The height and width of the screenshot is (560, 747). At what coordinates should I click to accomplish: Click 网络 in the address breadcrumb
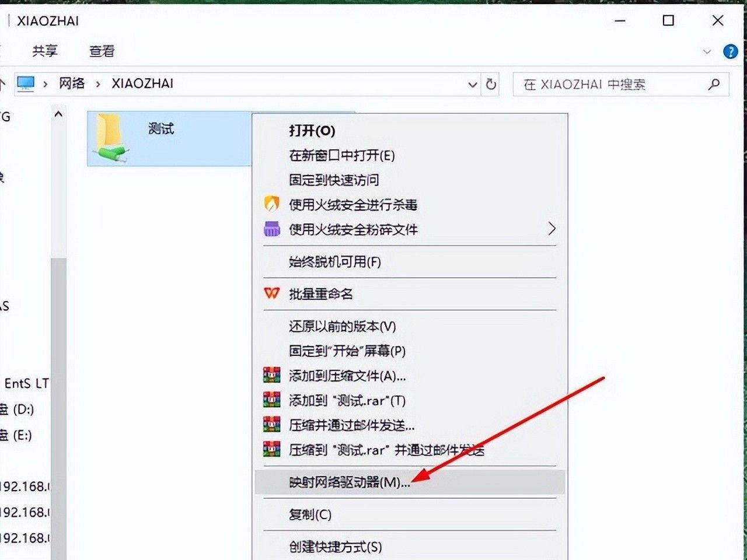click(72, 83)
